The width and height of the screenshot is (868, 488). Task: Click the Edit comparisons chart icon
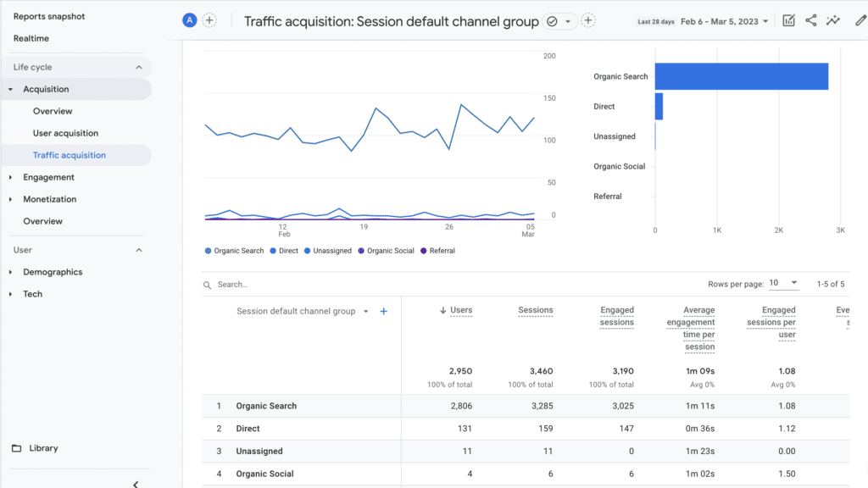[788, 21]
